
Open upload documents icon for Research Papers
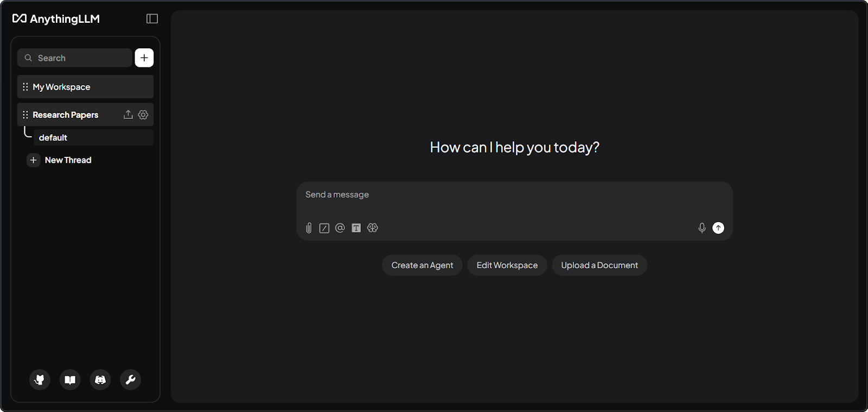pos(128,115)
